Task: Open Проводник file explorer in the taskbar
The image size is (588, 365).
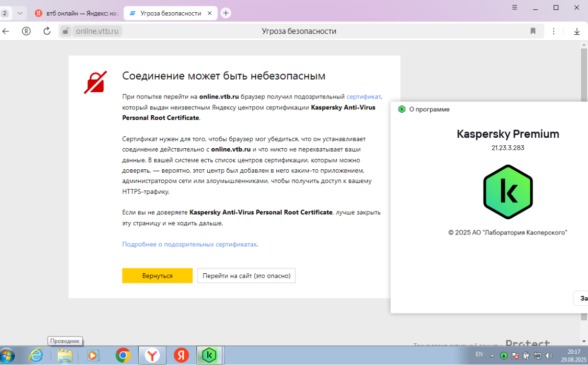Action: 65,355
